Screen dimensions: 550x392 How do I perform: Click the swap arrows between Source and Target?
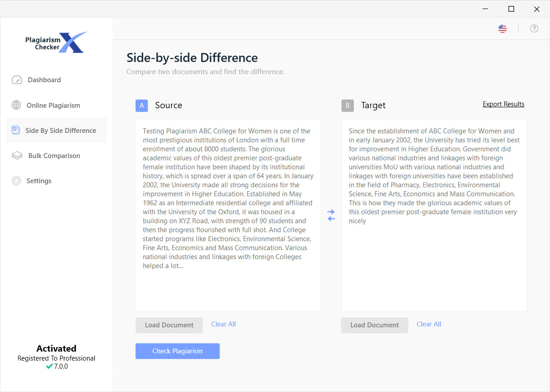pos(331,215)
